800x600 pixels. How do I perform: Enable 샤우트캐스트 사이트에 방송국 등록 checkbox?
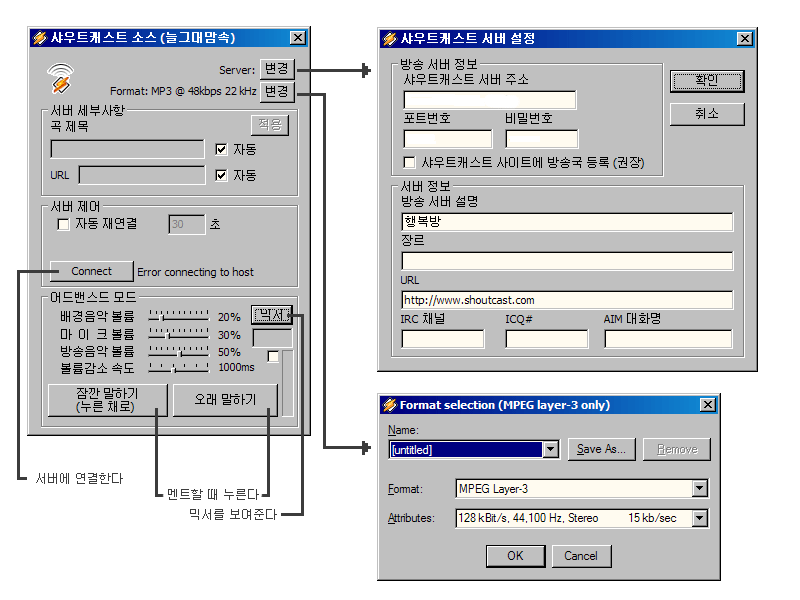click(x=409, y=162)
